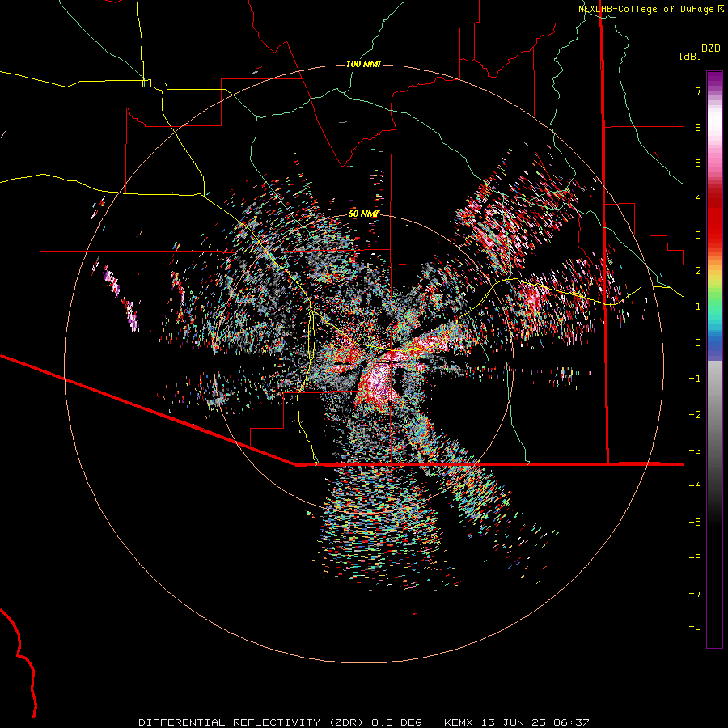Click the 7 value on color scale

[698, 91]
